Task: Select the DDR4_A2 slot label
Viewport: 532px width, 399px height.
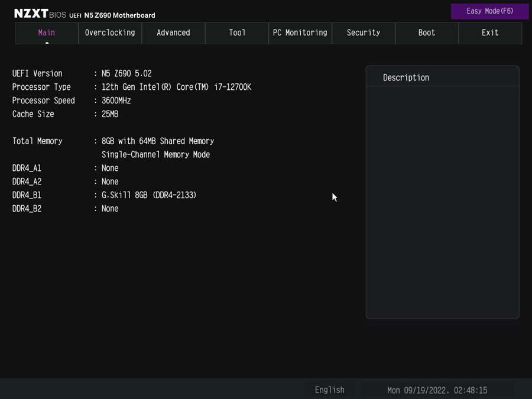Action: click(27, 182)
